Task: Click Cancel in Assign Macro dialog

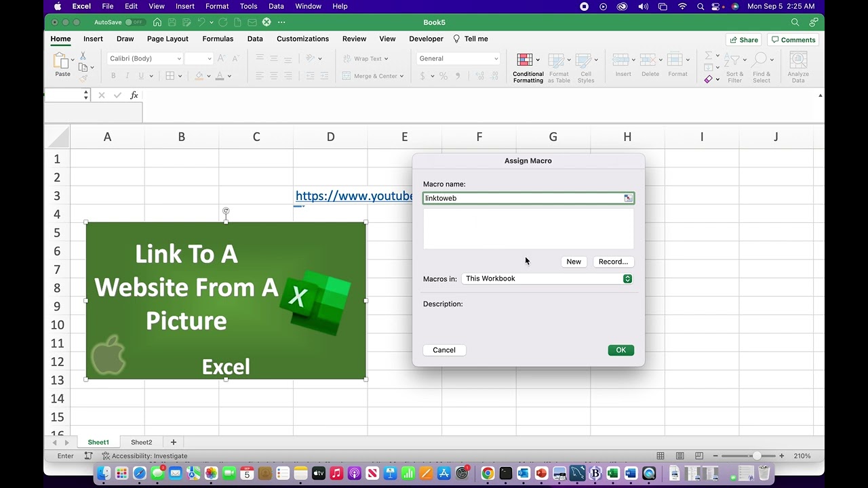Action: click(x=444, y=350)
